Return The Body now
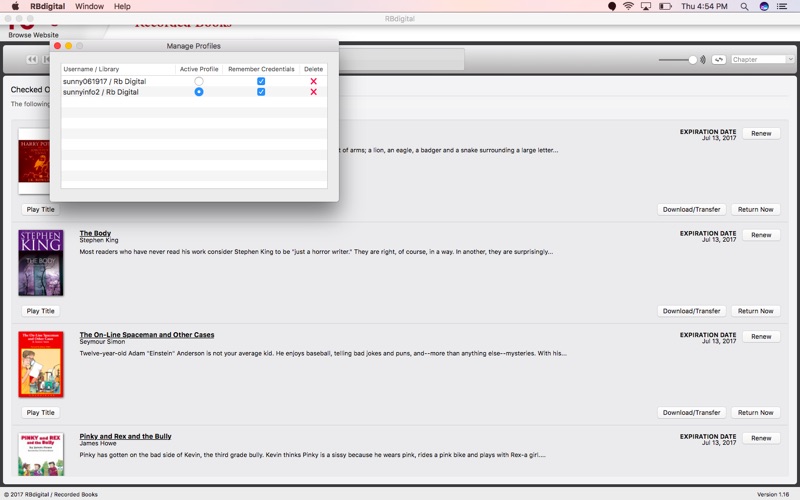This screenshot has width=800, height=500. click(x=756, y=311)
